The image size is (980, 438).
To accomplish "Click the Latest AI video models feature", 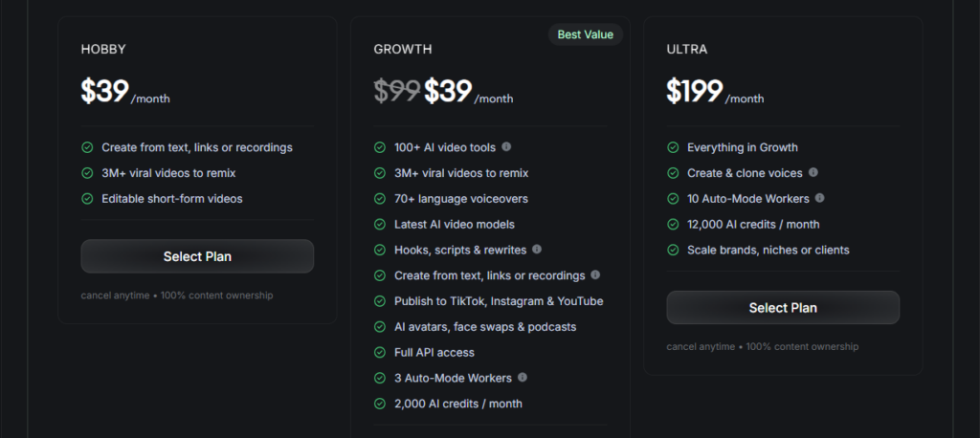I will [x=455, y=225].
